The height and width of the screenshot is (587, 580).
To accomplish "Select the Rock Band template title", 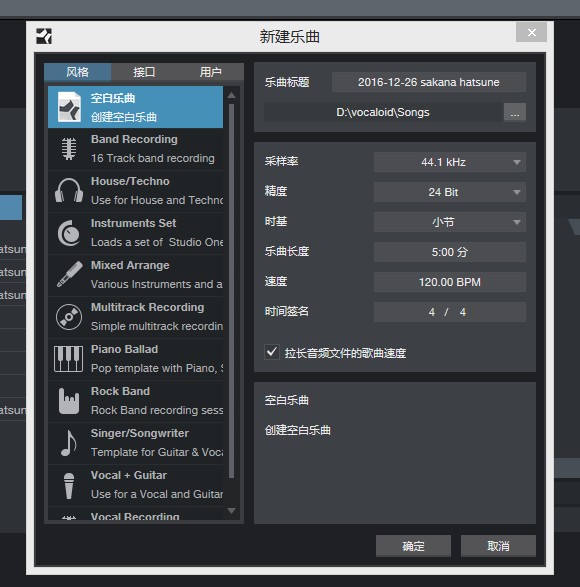I will click(120, 391).
